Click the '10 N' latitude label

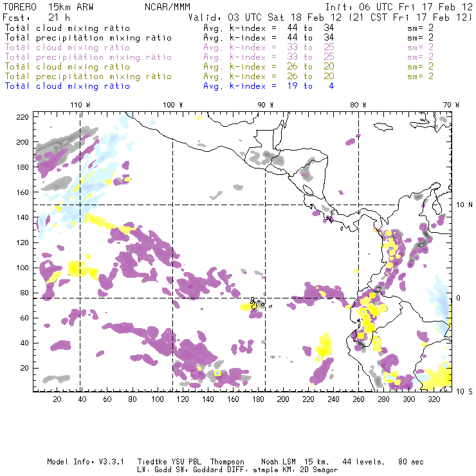pyautogui.click(x=464, y=205)
